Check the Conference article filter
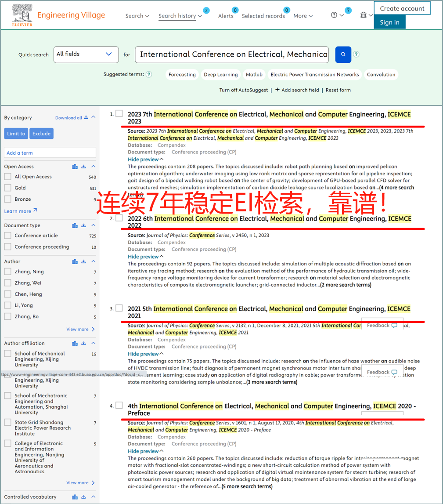 (x=8, y=235)
